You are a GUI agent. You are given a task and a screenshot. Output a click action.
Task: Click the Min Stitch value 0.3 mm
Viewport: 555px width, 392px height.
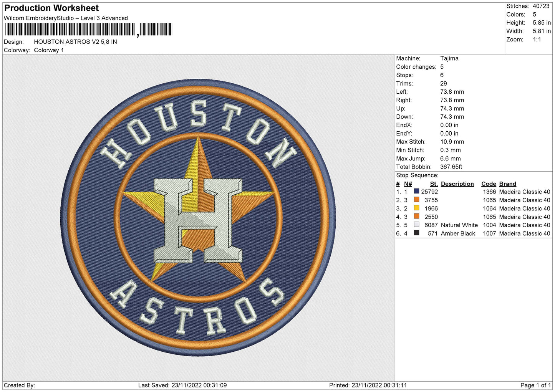tap(450, 150)
